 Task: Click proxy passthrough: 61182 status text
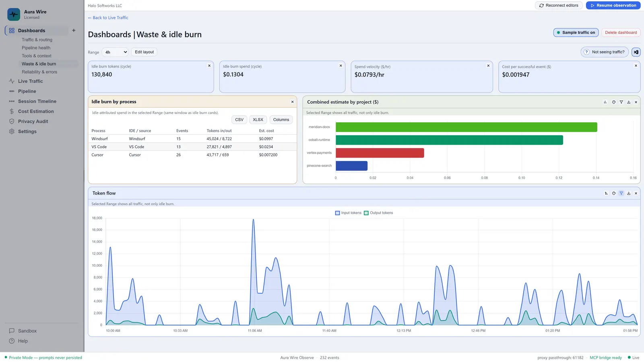(560, 358)
